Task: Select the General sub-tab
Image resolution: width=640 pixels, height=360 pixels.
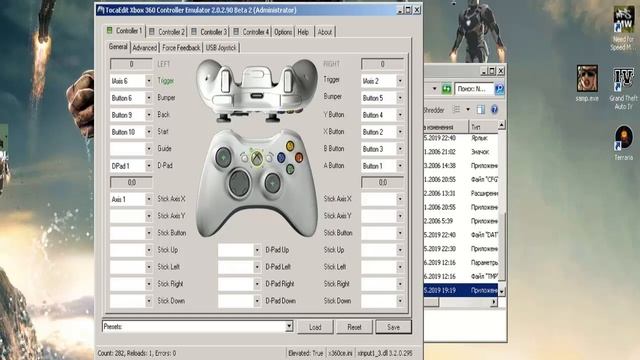Action: click(x=118, y=47)
